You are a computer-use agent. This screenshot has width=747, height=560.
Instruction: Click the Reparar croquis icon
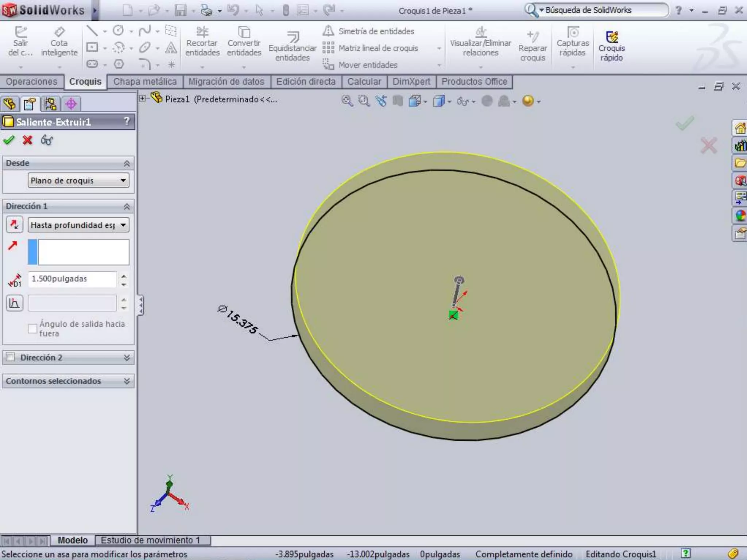(x=533, y=46)
